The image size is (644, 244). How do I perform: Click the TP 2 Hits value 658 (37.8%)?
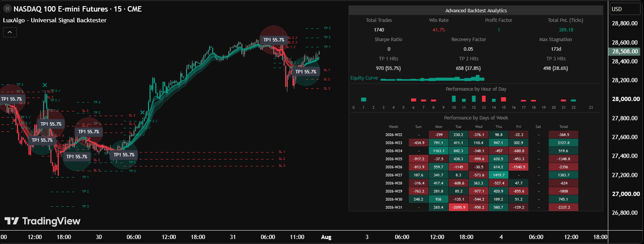468,68
